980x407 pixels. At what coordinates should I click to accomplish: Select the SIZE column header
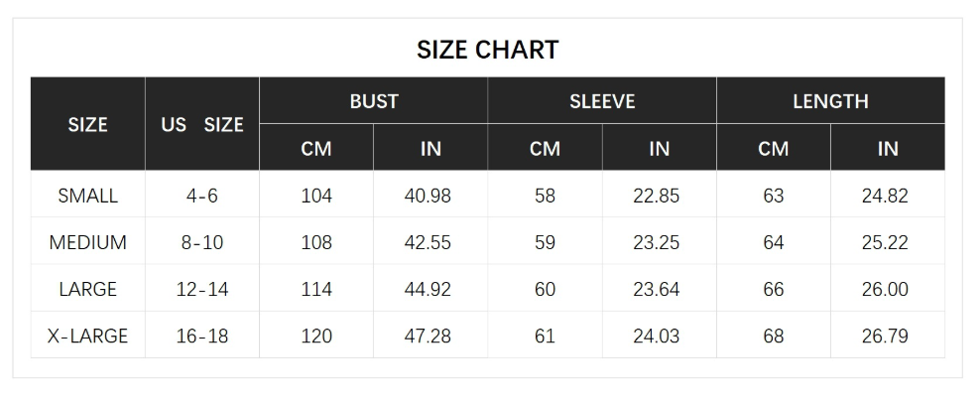click(87, 125)
